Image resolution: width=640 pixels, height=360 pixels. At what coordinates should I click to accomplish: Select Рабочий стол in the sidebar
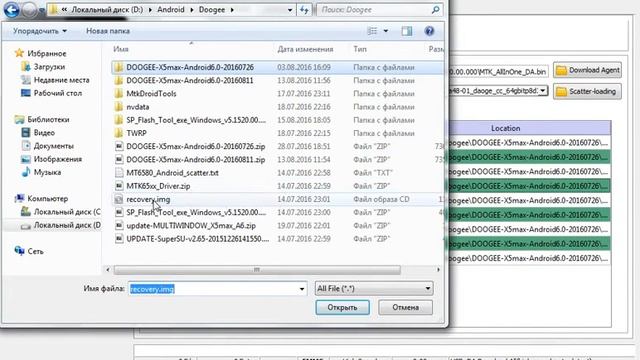pyautogui.click(x=58, y=93)
